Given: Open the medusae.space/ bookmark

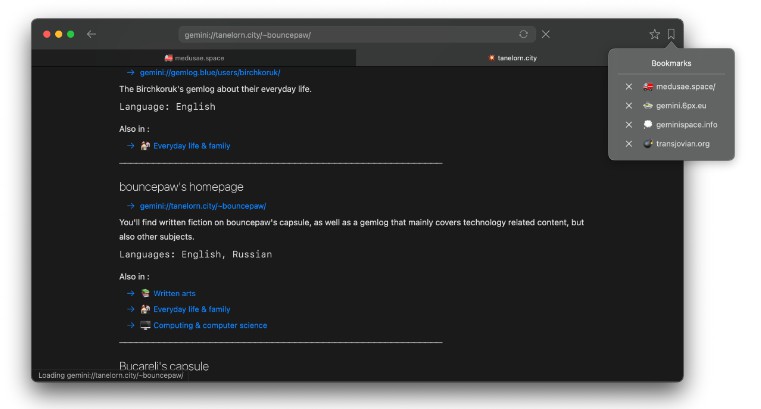Looking at the screenshot, I should pyautogui.click(x=685, y=87).
